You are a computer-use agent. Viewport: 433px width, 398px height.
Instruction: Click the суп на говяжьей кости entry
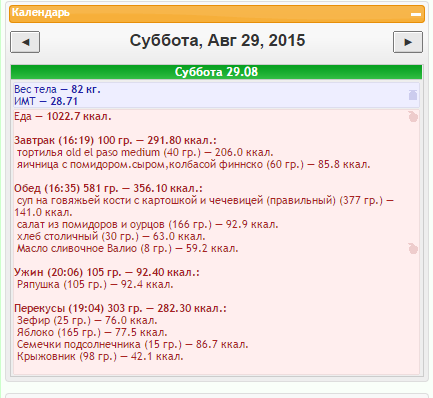click(204, 206)
